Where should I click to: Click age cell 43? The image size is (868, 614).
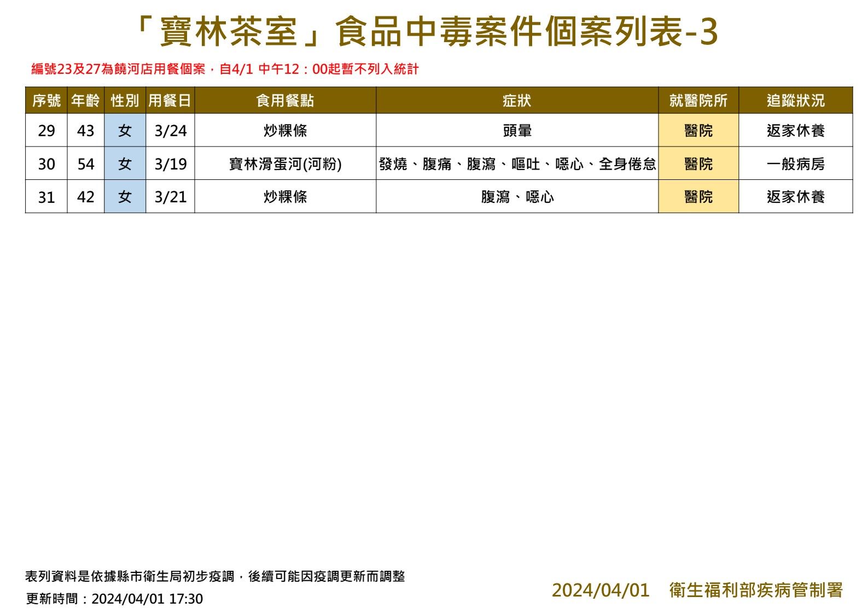pos(86,130)
